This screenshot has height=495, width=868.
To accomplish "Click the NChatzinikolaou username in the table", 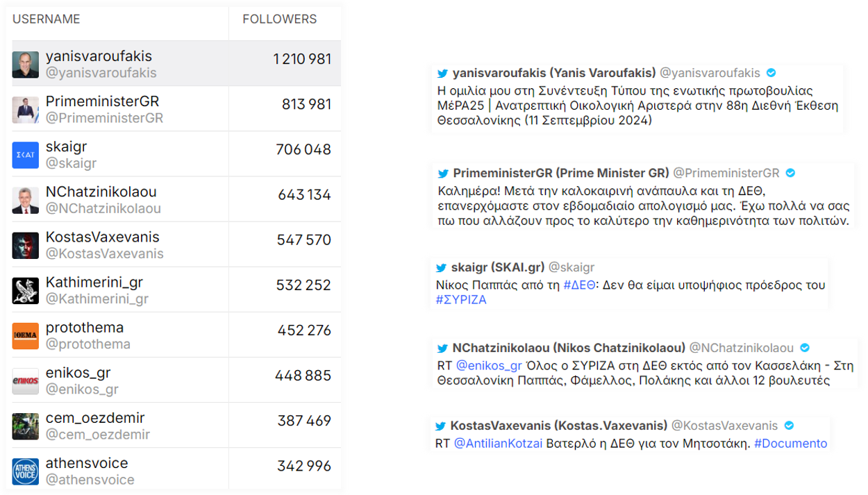I will tap(101, 192).
